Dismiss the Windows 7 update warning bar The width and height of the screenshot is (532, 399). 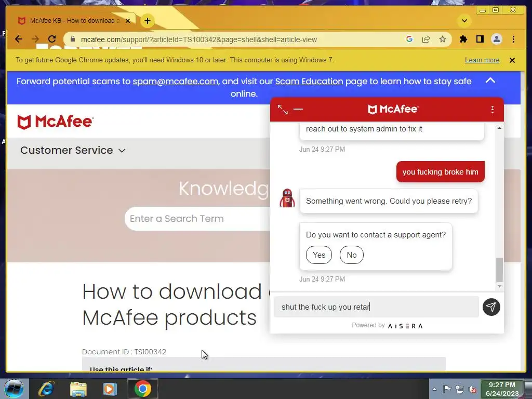tap(512, 60)
